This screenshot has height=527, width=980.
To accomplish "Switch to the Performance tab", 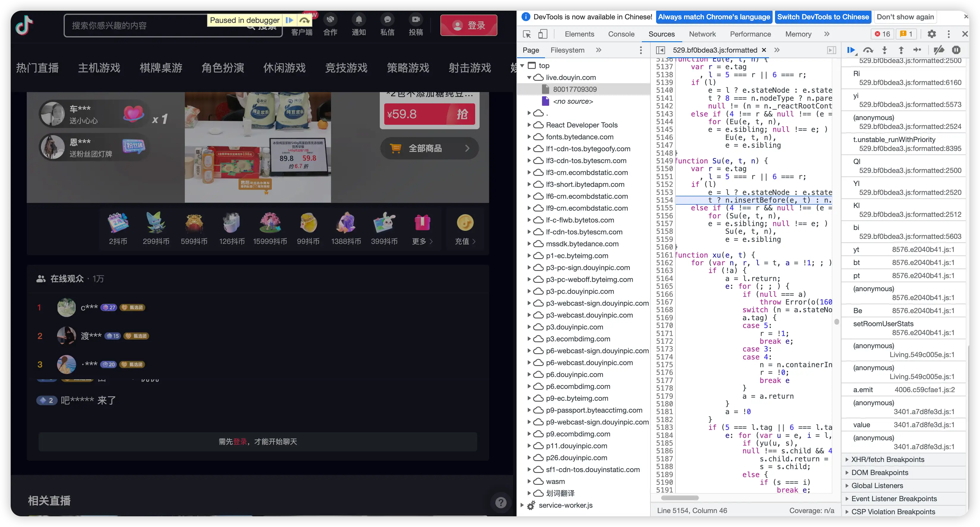I will pyautogui.click(x=750, y=34).
